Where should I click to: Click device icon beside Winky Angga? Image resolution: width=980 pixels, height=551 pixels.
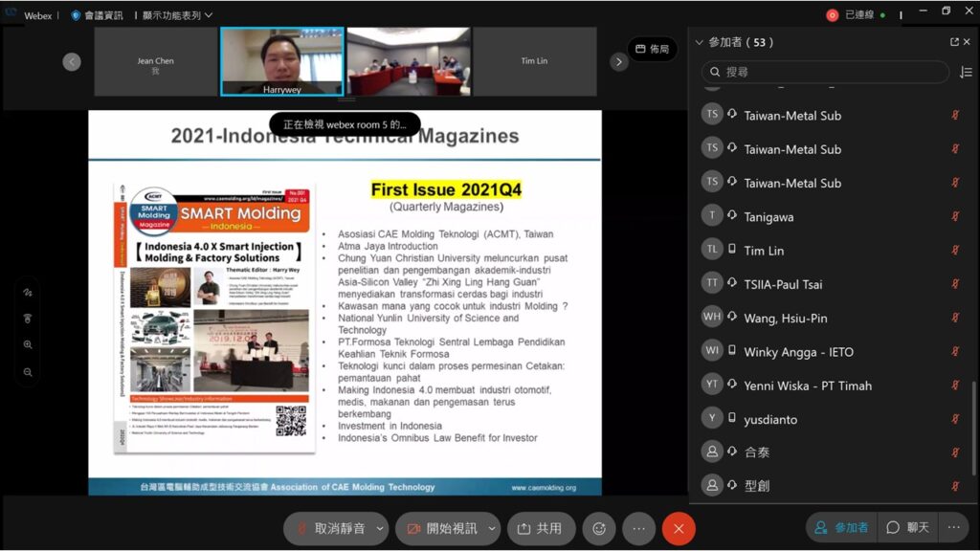(732, 350)
